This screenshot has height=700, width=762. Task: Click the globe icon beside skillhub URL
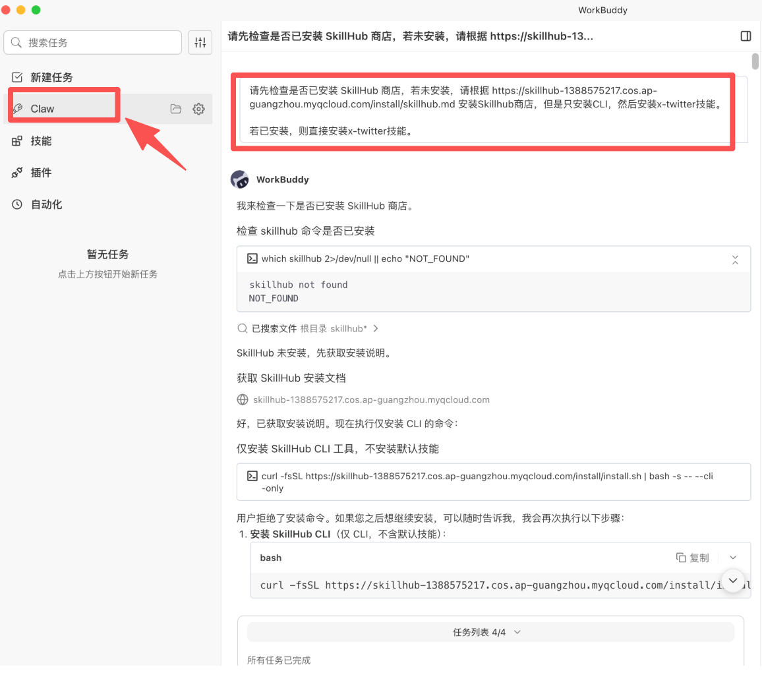pyautogui.click(x=243, y=399)
